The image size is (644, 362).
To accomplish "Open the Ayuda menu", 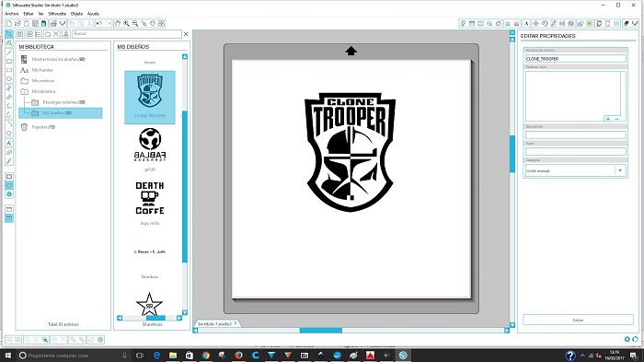I will pos(93,14).
